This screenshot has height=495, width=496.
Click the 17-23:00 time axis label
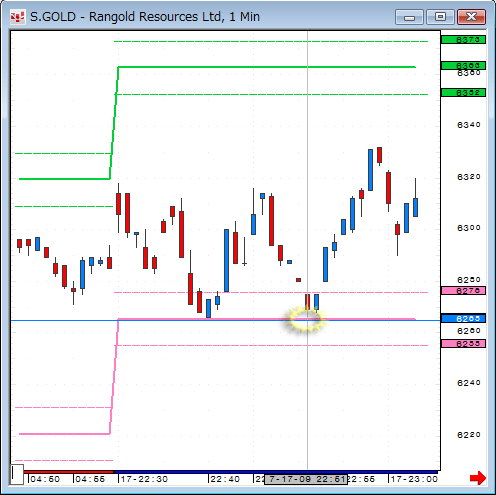[414, 479]
